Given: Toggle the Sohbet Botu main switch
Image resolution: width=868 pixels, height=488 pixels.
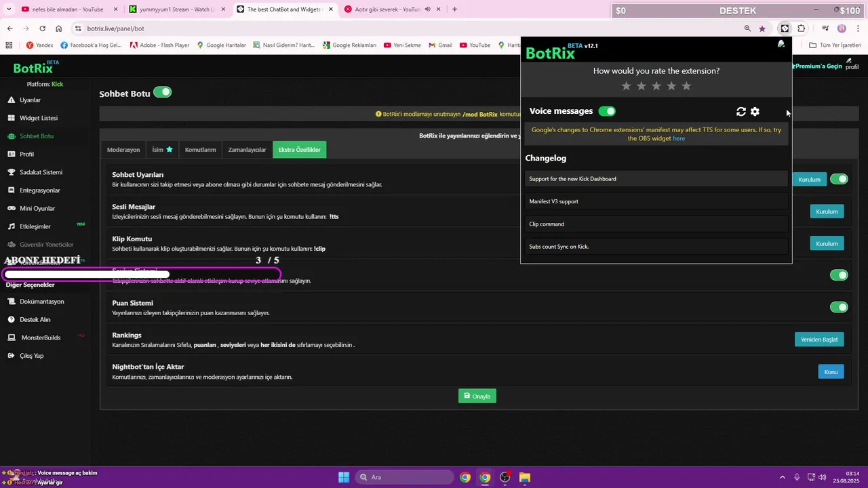Looking at the screenshot, I should (163, 92).
